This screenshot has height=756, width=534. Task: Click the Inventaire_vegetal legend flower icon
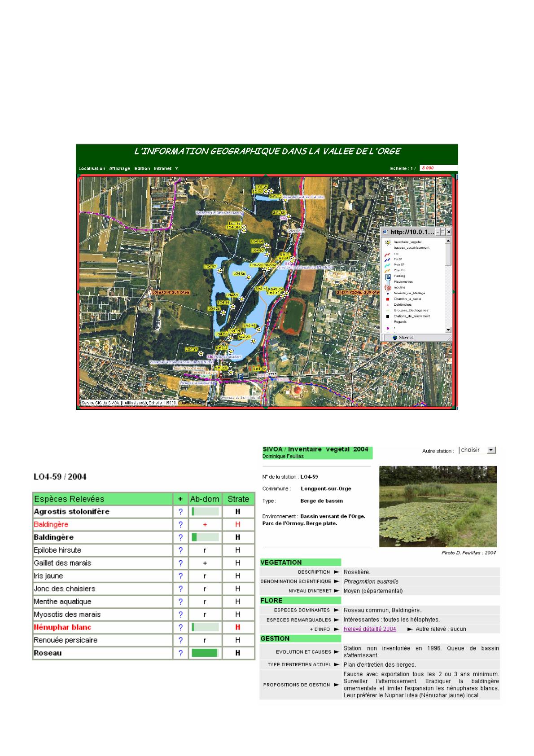point(388,242)
